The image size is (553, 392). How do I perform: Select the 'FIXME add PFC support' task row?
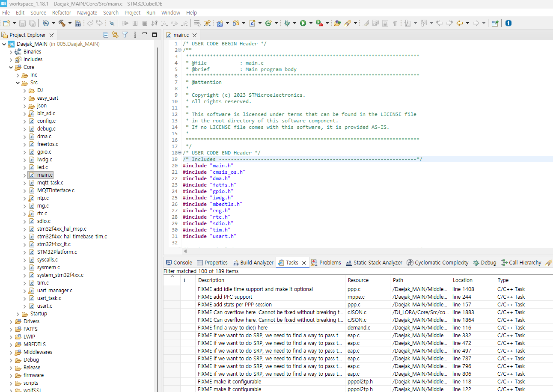pos(358,297)
